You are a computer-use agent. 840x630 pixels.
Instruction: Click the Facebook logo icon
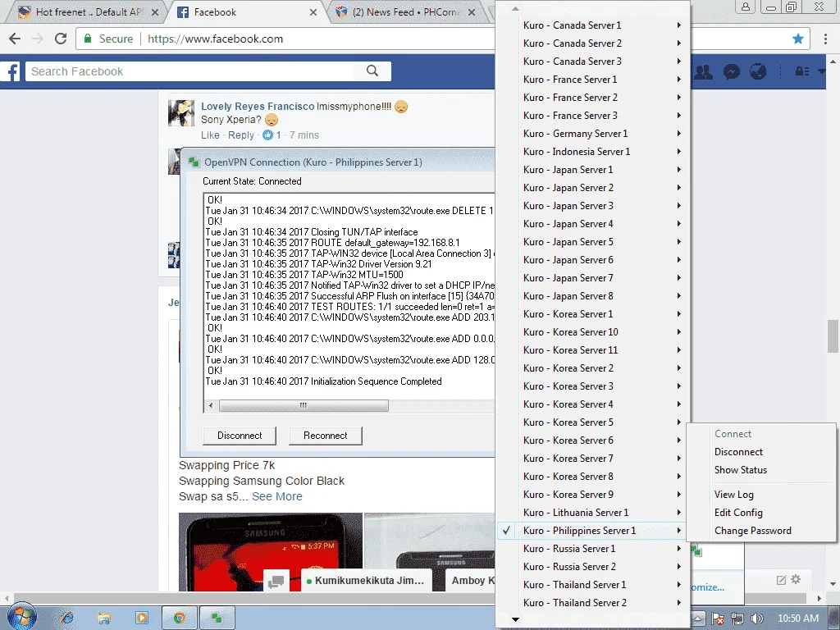(11, 71)
